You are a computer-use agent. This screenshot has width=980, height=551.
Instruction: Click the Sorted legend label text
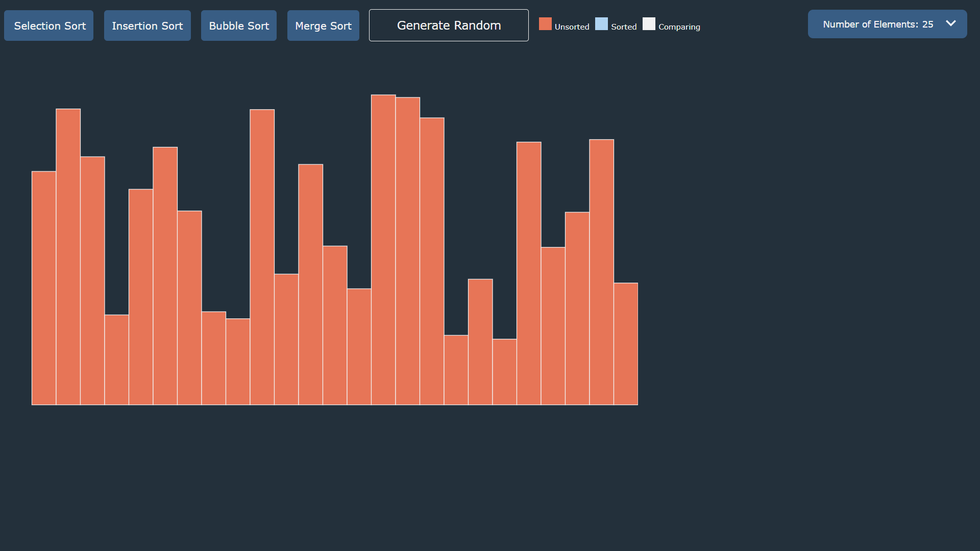pos(624,27)
